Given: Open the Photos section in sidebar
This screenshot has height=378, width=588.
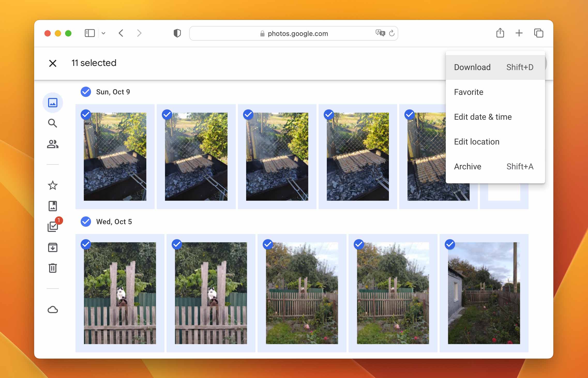Looking at the screenshot, I should (x=53, y=103).
